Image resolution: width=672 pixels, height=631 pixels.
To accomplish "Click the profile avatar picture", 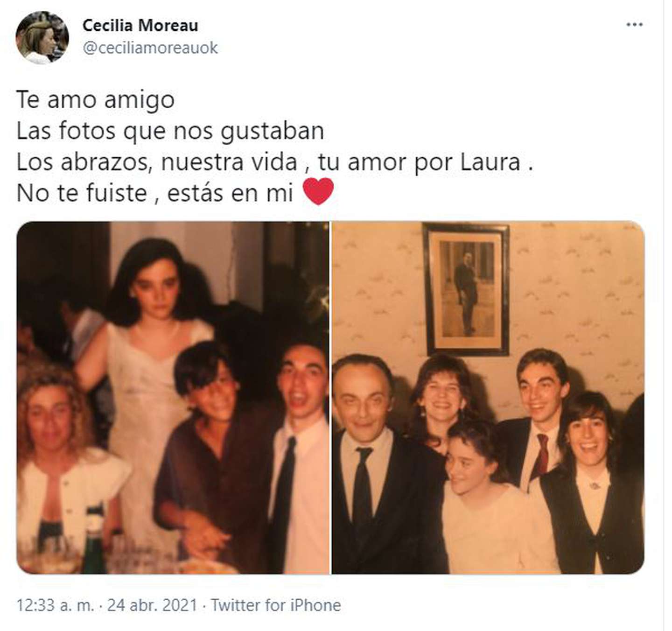I will [42, 38].
